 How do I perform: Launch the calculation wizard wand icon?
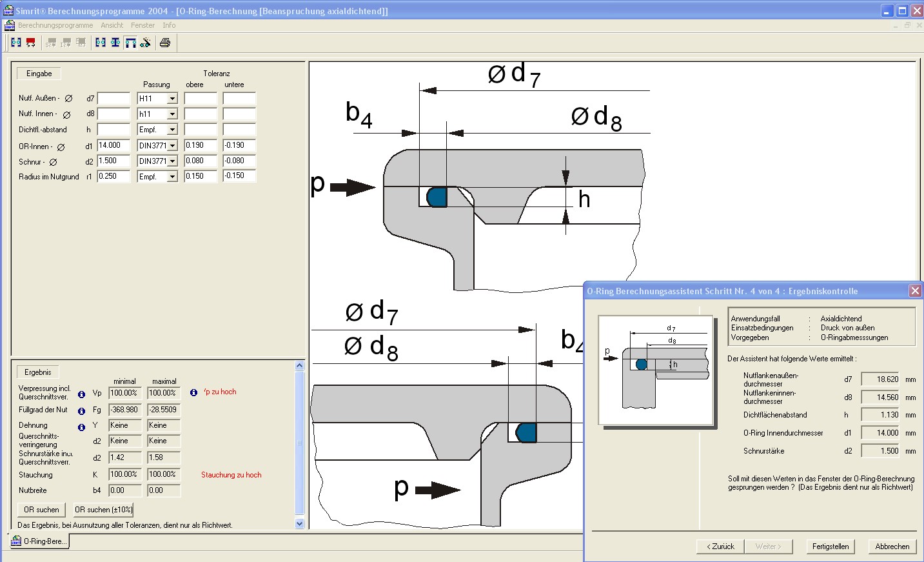(x=146, y=43)
